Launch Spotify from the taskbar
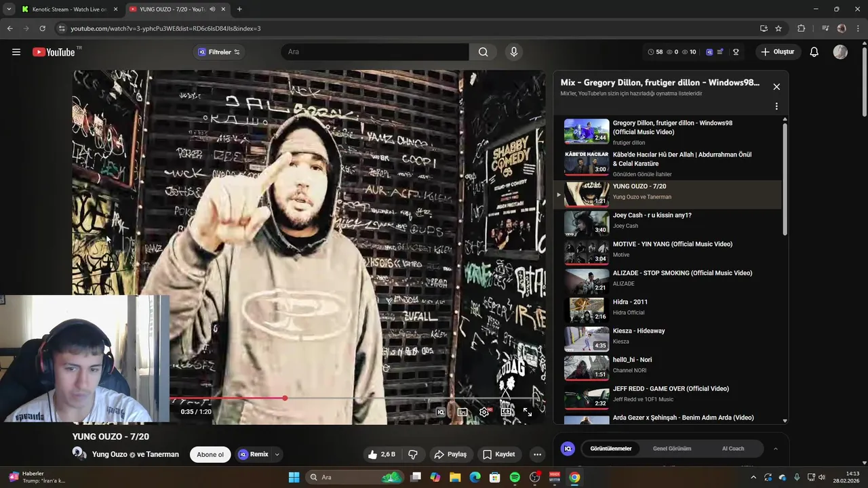Viewport: 868px width, 488px height. click(515, 477)
